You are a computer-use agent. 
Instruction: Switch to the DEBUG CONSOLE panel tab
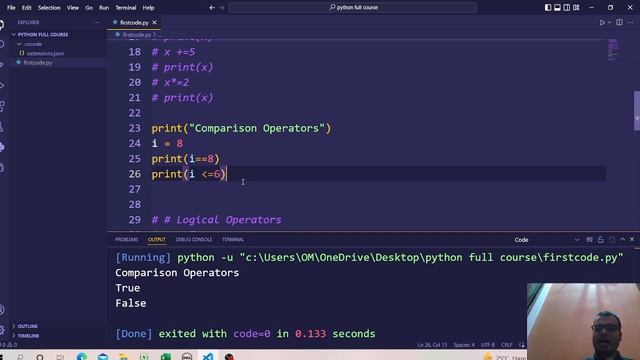click(x=193, y=240)
